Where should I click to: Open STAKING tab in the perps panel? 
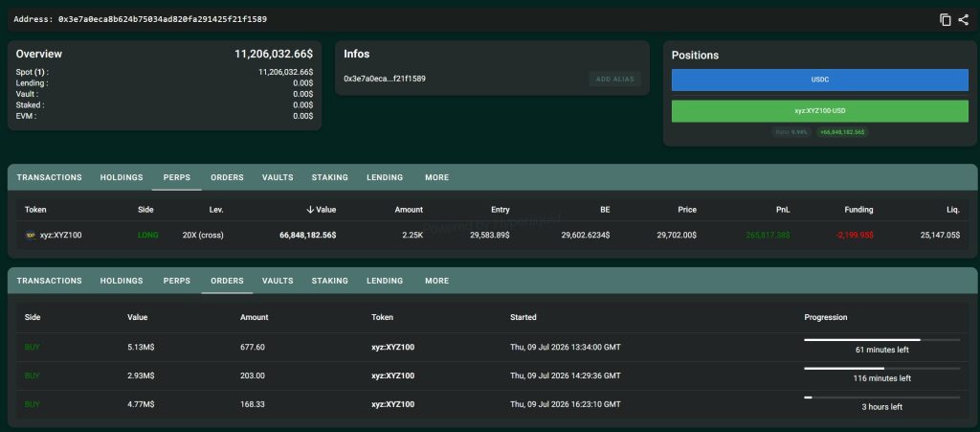click(x=330, y=177)
